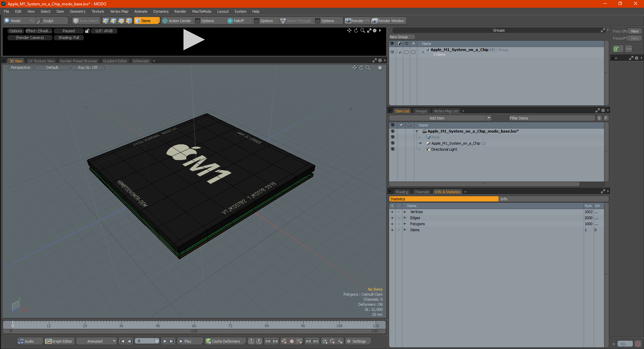Click Ray GL: Off button
This screenshot has height=349, width=644.
click(88, 67)
